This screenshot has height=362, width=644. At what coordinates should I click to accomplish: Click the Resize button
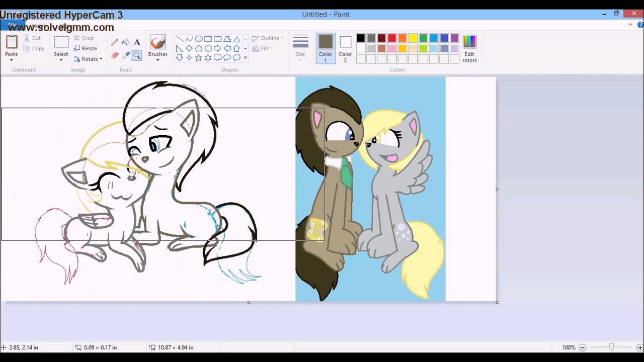[x=85, y=49]
